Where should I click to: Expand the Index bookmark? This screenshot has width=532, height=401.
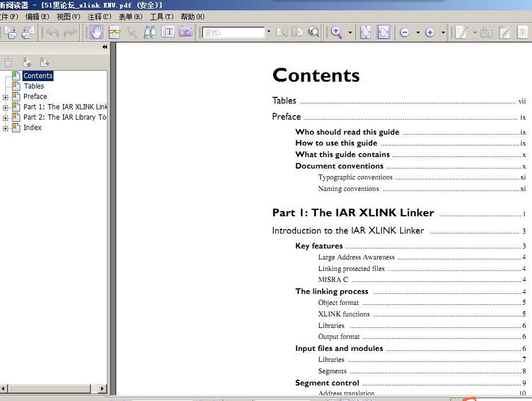[5, 128]
